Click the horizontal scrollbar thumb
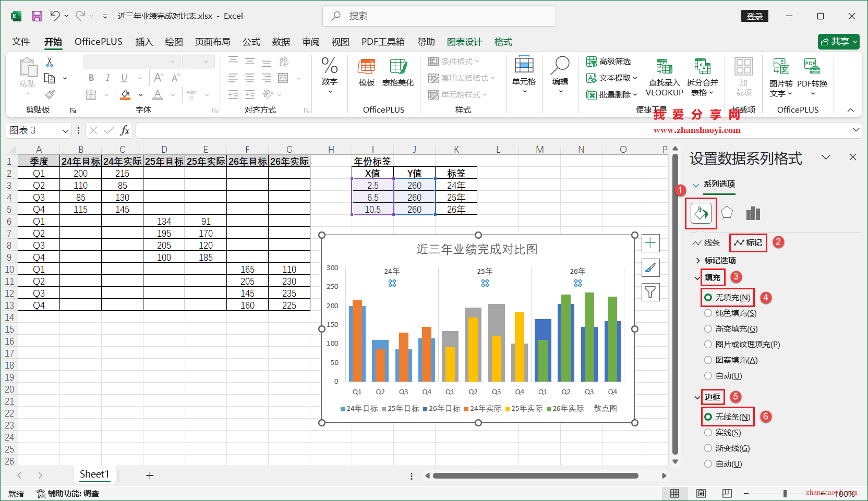This screenshot has height=501, width=868. [536, 475]
